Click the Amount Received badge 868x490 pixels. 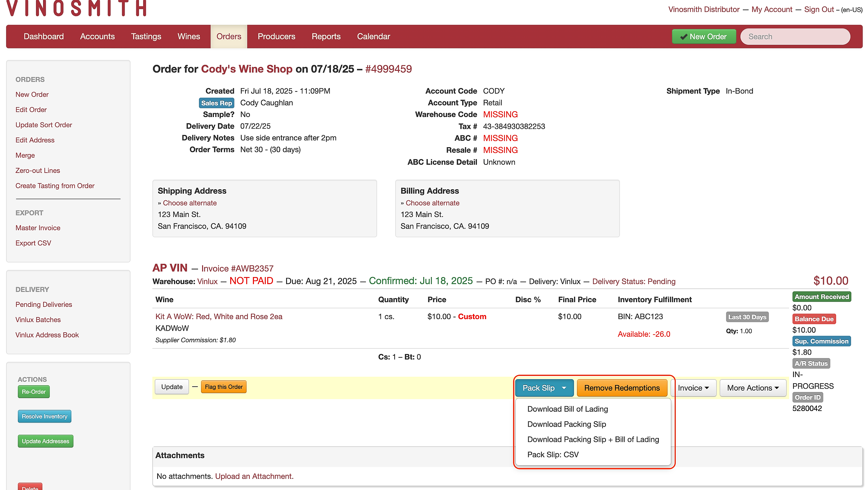click(822, 297)
